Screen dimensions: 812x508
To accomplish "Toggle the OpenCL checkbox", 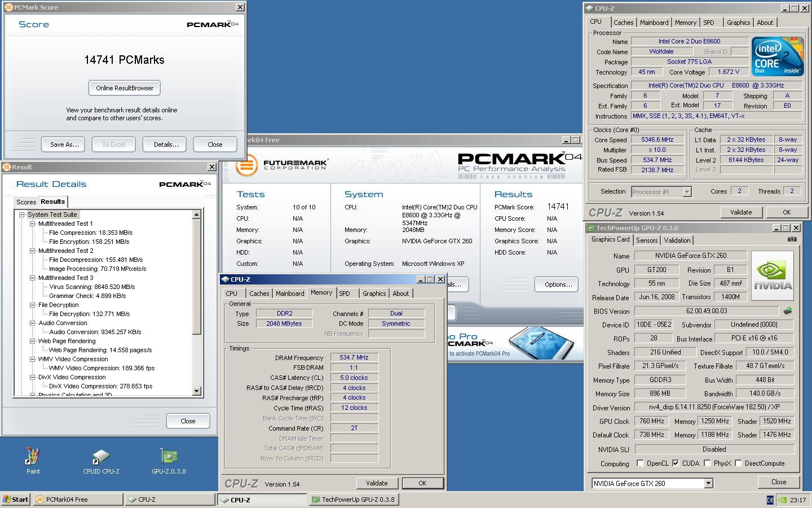I will pos(640,463).
